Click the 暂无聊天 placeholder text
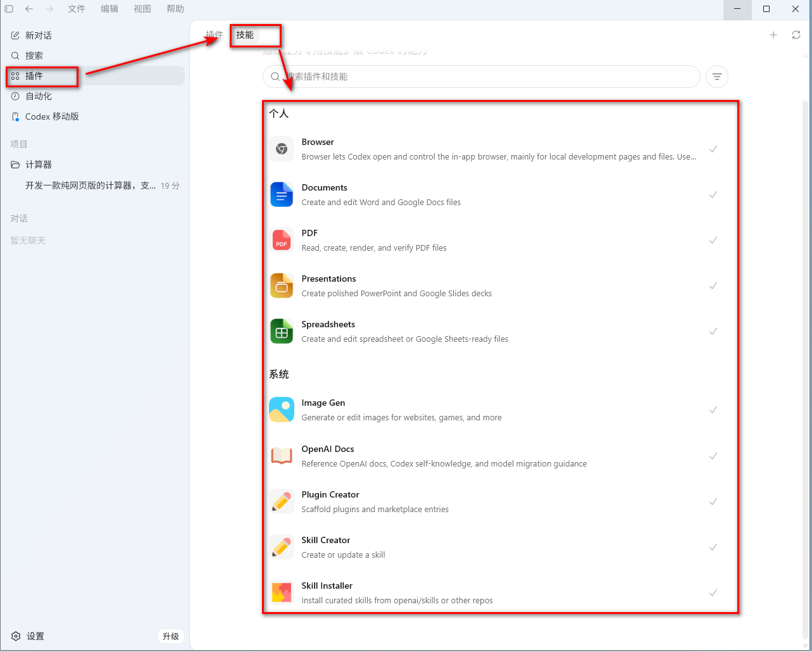 [28, 241]
